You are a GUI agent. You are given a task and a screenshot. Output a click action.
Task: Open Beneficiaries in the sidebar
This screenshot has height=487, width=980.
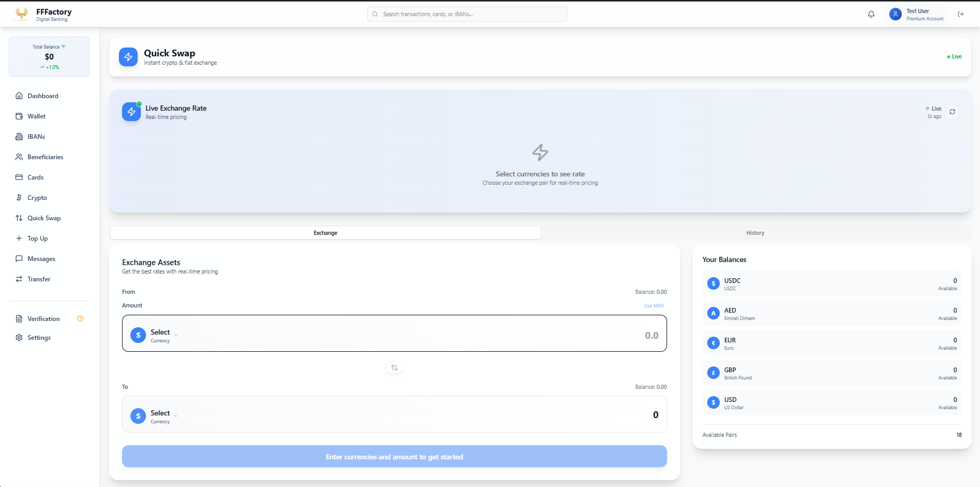click(45, 157)
